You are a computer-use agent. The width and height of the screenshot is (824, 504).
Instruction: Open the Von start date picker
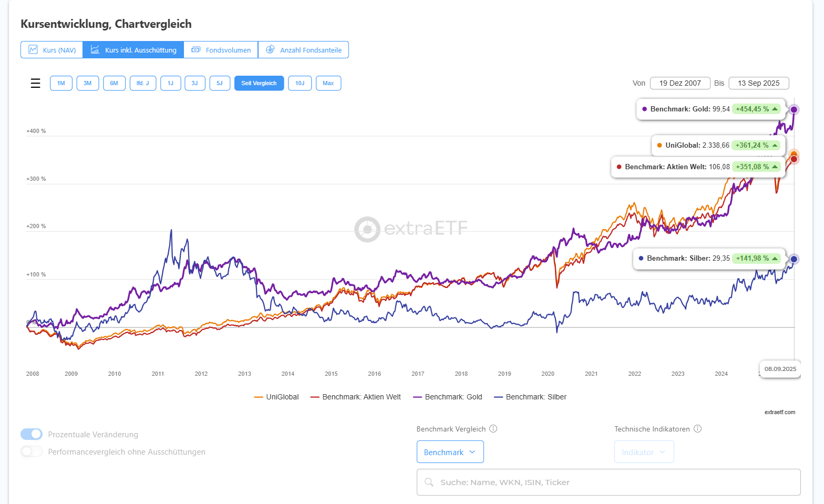pos(680,83)
